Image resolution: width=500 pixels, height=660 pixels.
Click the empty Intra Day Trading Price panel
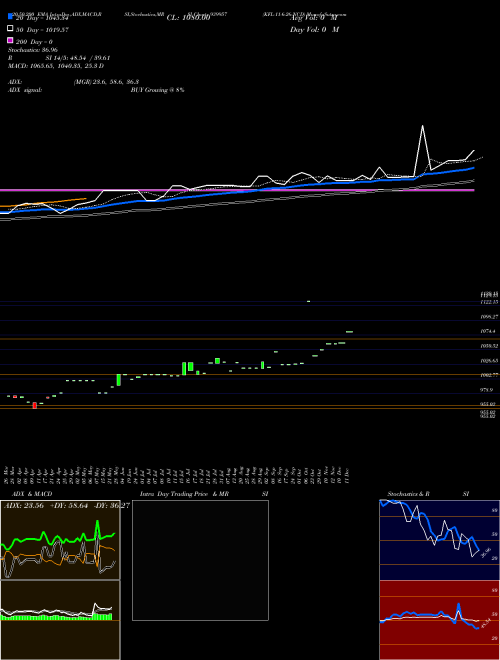tap(200, 560)
